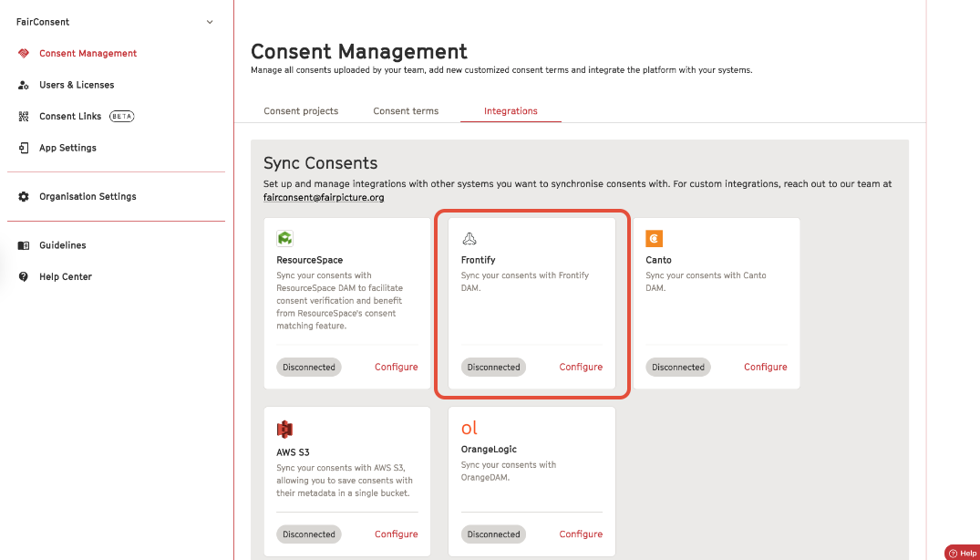Click Frontify Disconnected status badge
980x560 pixels.
494,367
